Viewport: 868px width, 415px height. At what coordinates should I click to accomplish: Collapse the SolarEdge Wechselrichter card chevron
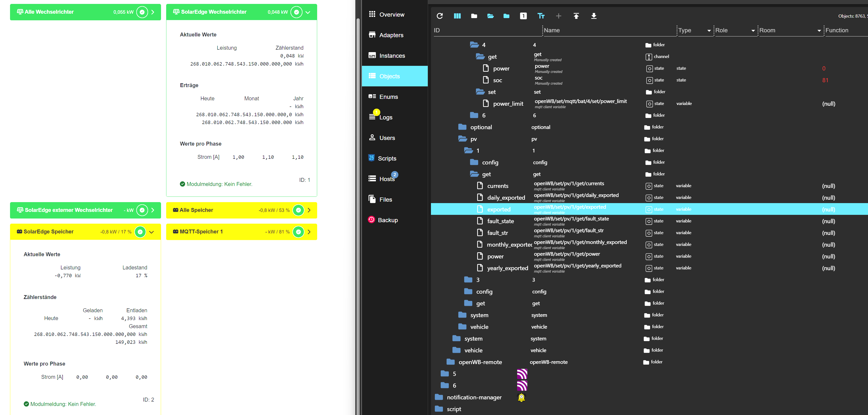coord(308,12)
